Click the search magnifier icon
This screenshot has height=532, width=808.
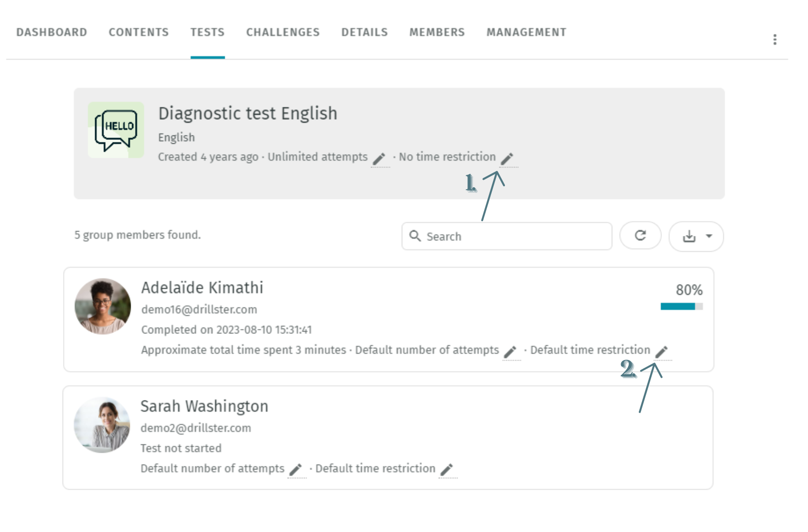[x=416, y=236]
